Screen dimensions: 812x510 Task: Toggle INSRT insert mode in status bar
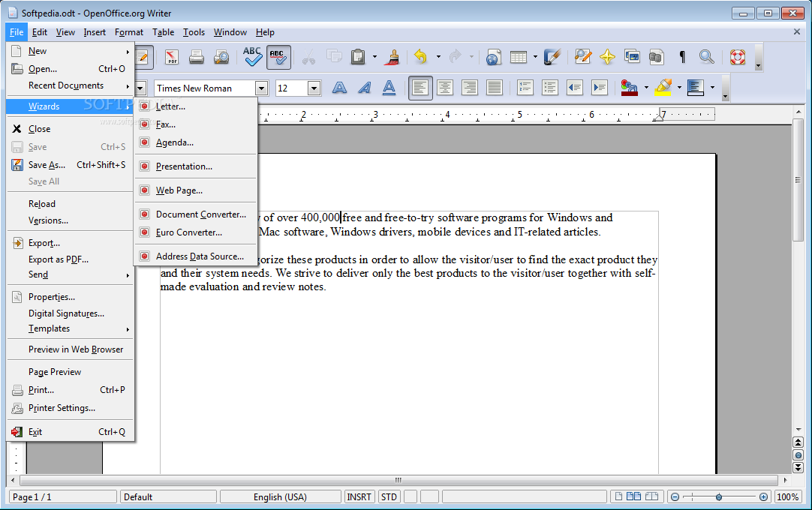(x=359, y=497)
